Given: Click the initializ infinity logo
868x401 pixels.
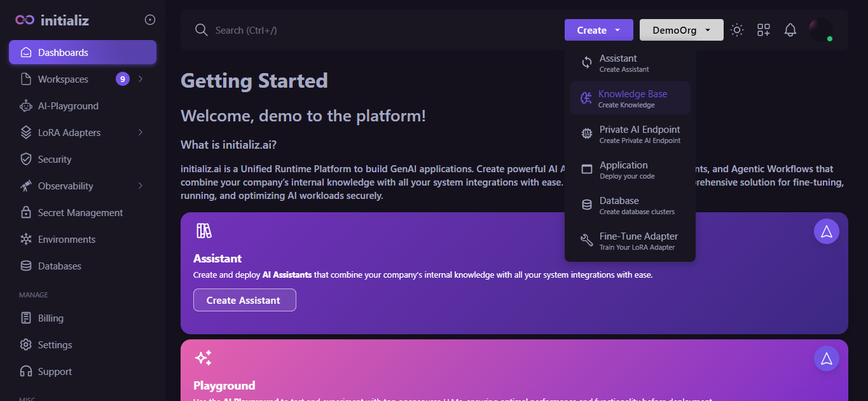Looking at the screenshot, I should pyautogui.click(x=25, y=20).
